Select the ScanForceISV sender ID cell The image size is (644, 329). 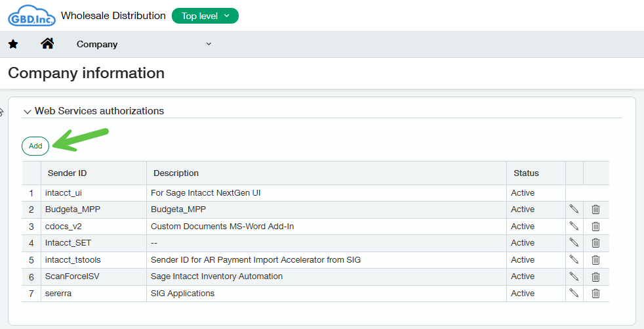[94, 276]
